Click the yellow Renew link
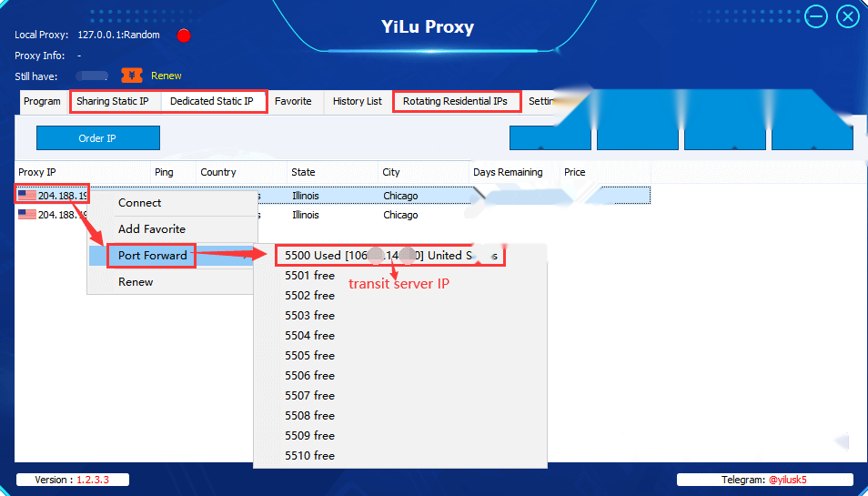Image resolution: width=868 pixels, height=496 pixels. (x=167, y=76)
